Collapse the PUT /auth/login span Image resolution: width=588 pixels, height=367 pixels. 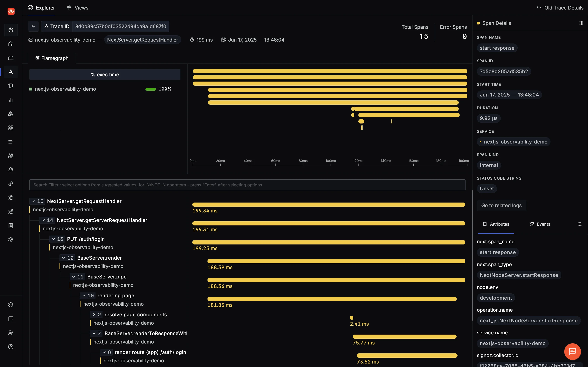[x=54, y=239]
